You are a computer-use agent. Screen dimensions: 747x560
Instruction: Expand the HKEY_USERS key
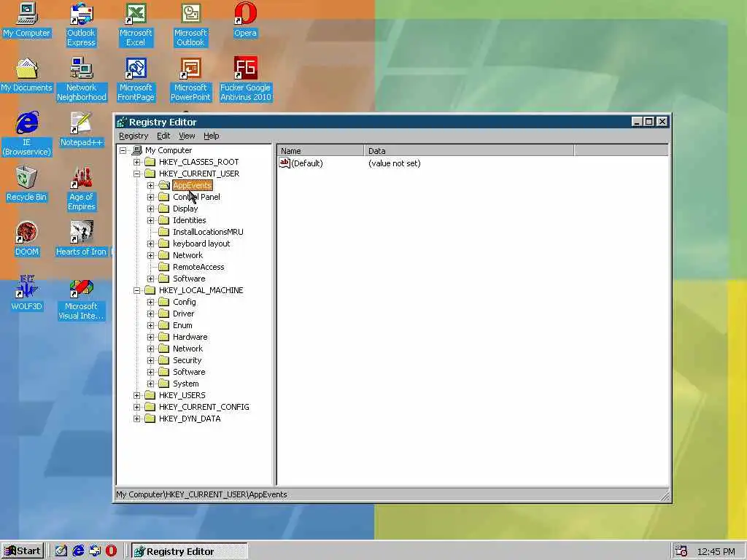coord(136,396)
